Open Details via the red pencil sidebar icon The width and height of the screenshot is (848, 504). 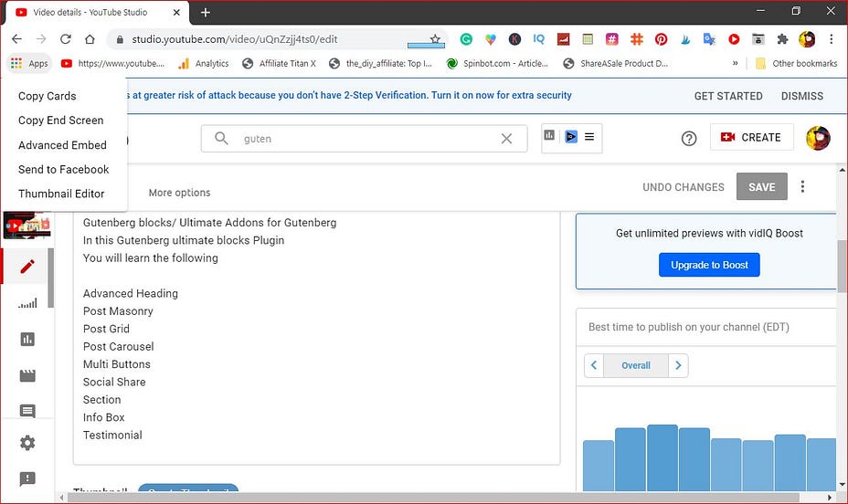tap(27, 267)
